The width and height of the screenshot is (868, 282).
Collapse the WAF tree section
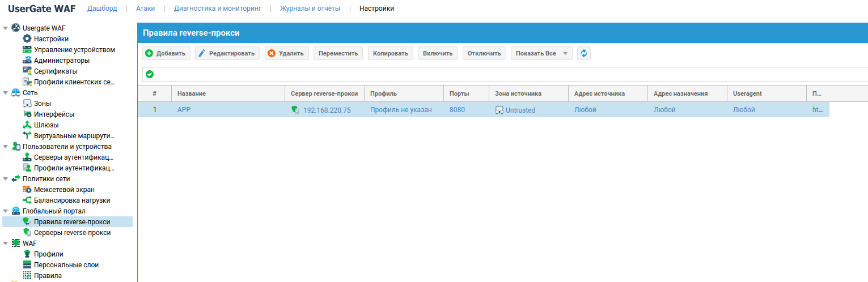click(6, 243)
